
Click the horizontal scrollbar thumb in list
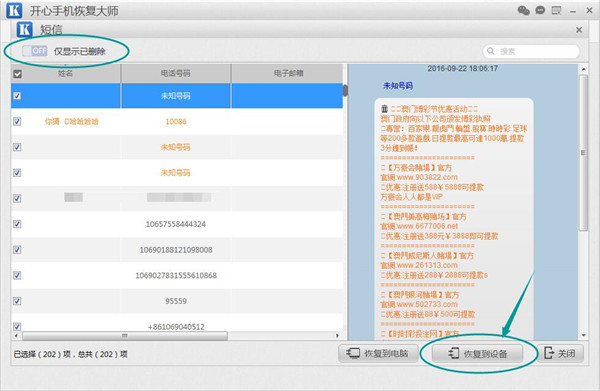pyautogui.click(x=125, y=336)
